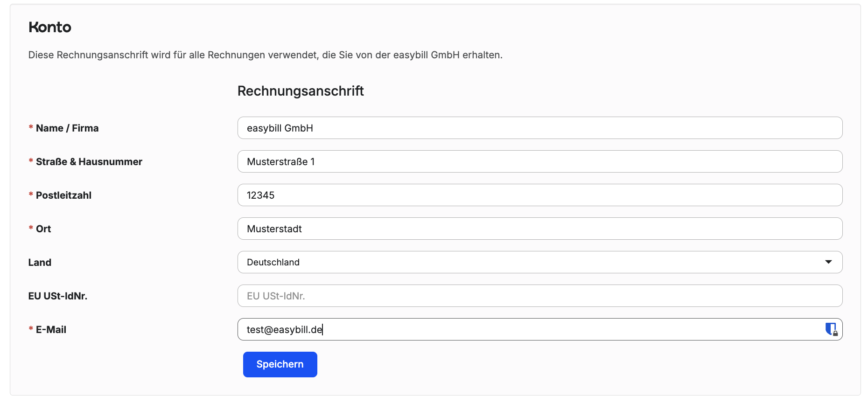Click the 'Postleitzahl' label
Screen dimensions: 868x403
(63, 195)
